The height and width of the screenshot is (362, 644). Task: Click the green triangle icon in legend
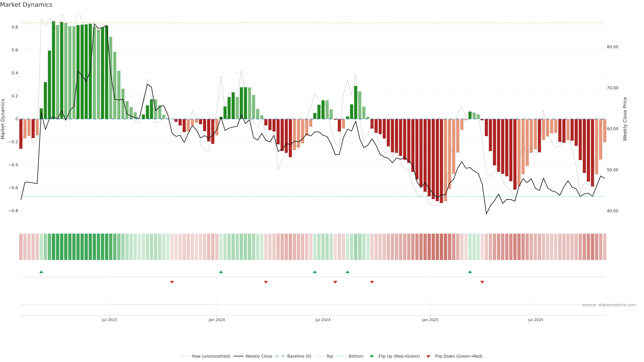click(372, 356)
